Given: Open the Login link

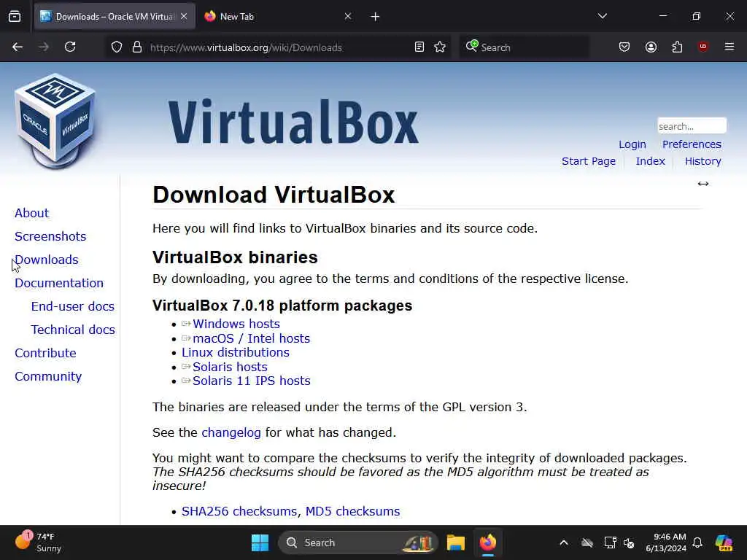Looking at the screenshot, I should tap(632, 144).
